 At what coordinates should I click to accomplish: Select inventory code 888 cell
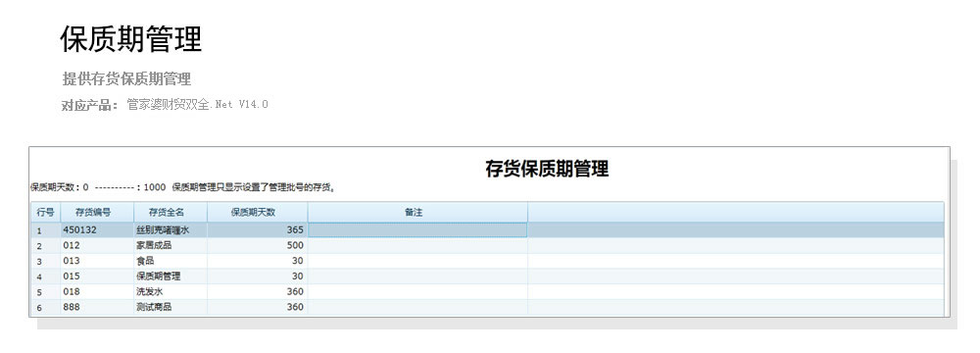tap(97, 307)
